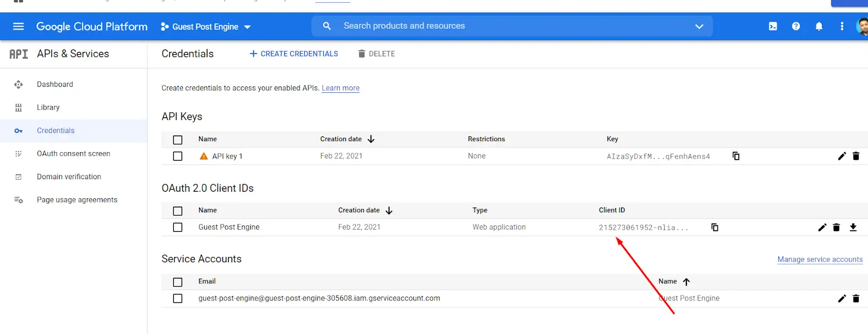
Task: Click the warning icon for API key 1
Action: pyautogui.click(x=204, y=156)
